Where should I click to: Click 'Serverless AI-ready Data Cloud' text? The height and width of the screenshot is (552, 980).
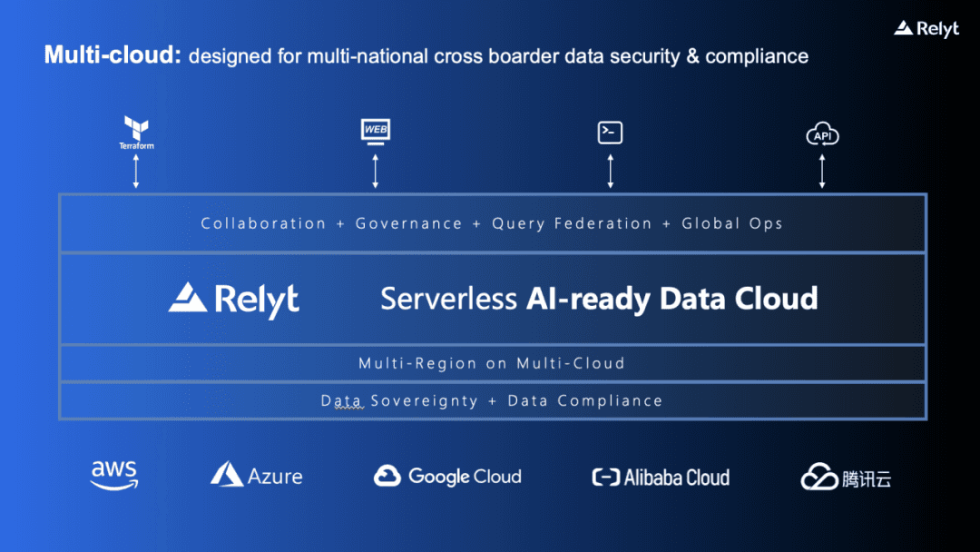pyautogui.click(x=599, y=299)
